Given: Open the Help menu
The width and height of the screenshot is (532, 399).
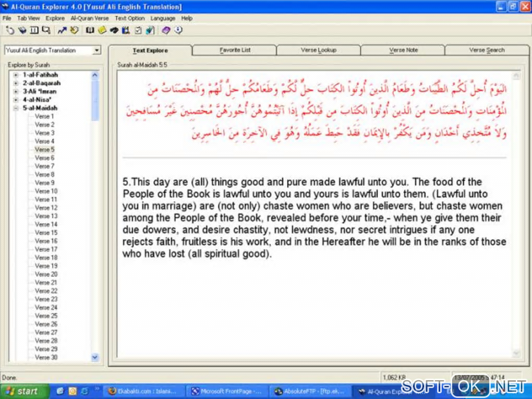Looking at the screenshot, I should coord(187,18).
